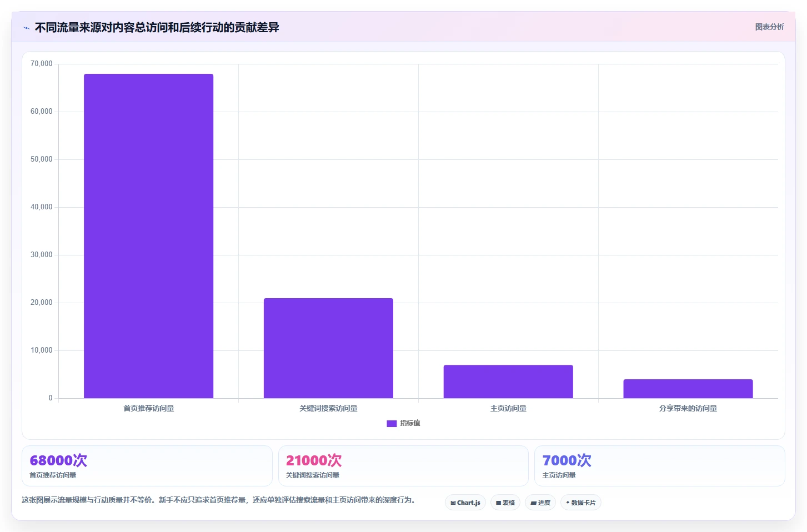Toggle the 指标值 legend color swatch
807x532 pixels.
click(392, 423)
